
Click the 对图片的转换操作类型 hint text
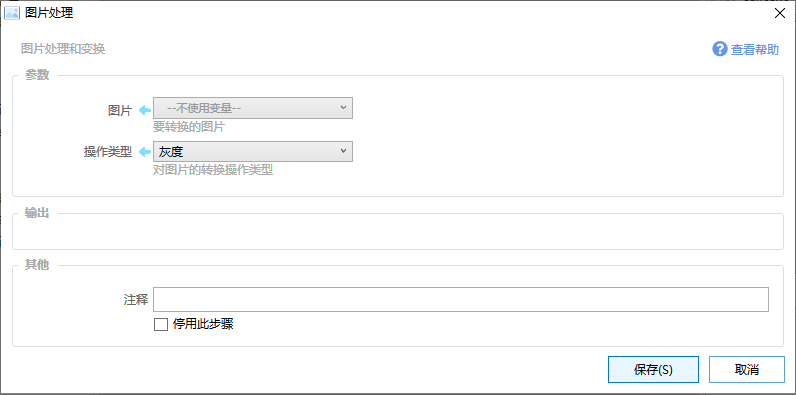tap(213, 170)
